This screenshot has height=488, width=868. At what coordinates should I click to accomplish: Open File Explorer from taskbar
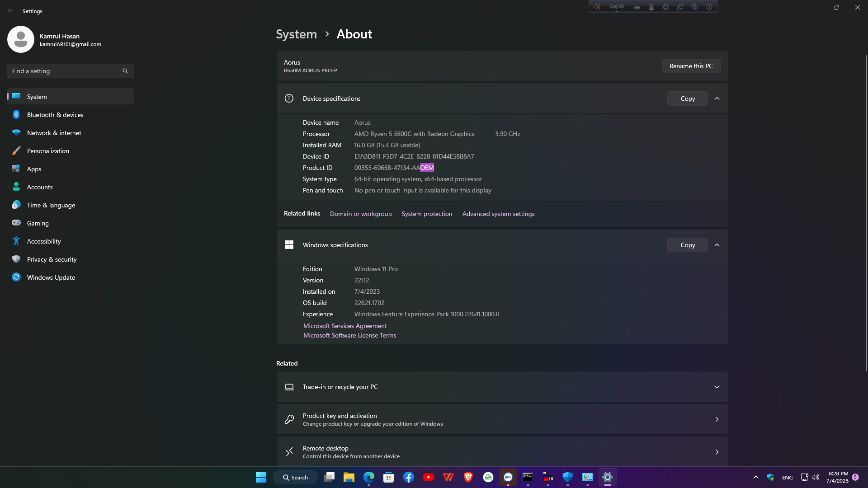(x=349, y=477)
